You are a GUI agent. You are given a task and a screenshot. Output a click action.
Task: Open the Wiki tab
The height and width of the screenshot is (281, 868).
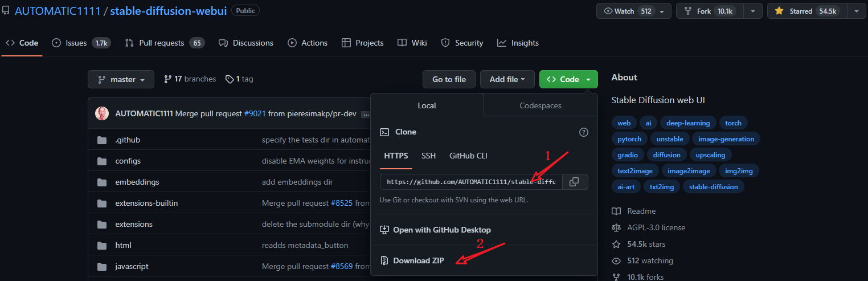pyautogui.click(x=412, y=43)
